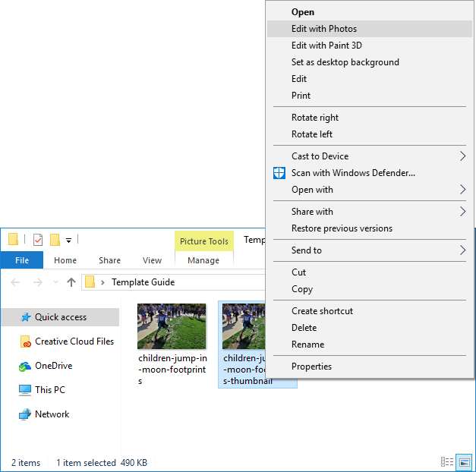Open the File ribbon tab
Image resolution: width=476 pixels, height=472 pixels.
coord(22,260)
